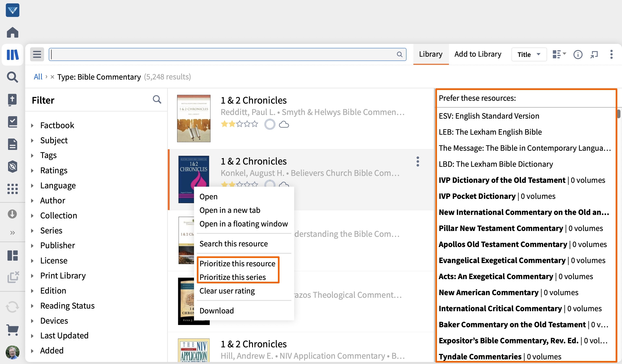Screen dimensions: 622x364
Task: Toggle the library filter sidebar hamburger button
Action: tap(37, 54)
